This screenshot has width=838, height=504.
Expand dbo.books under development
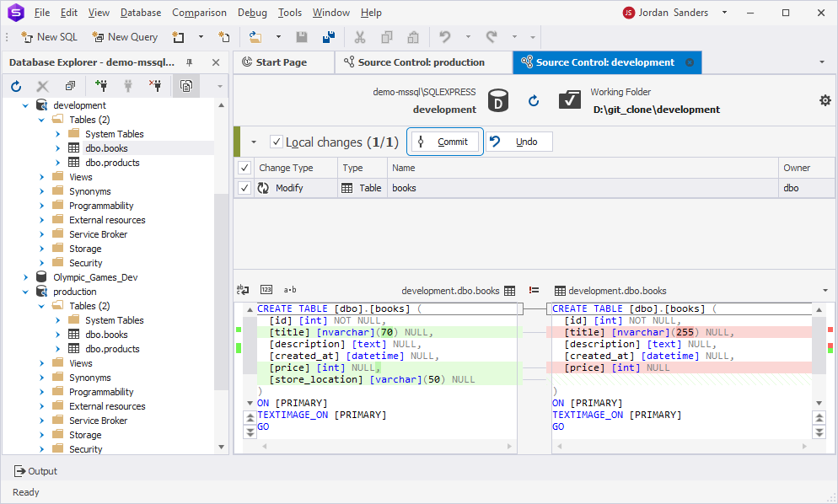(57, 148)
